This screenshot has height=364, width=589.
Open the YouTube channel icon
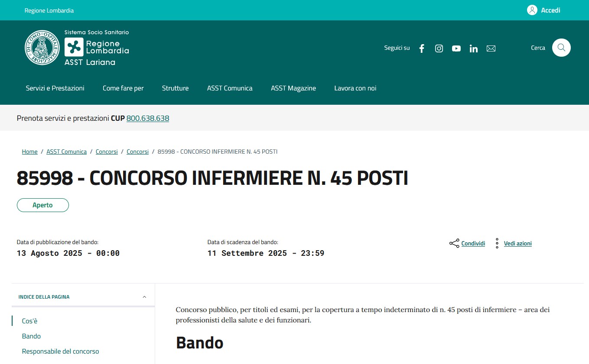click(456, 48)
